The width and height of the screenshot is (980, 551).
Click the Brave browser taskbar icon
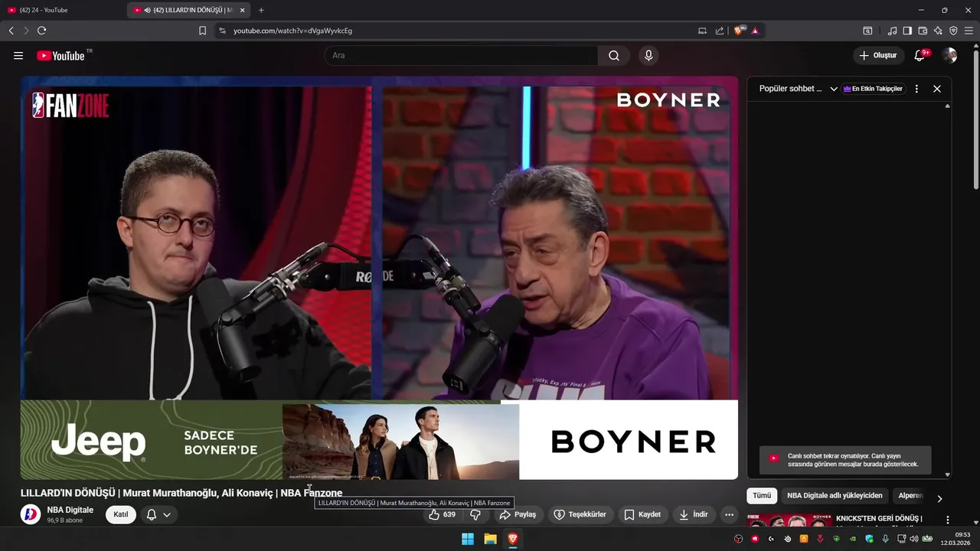coord(512,539)
